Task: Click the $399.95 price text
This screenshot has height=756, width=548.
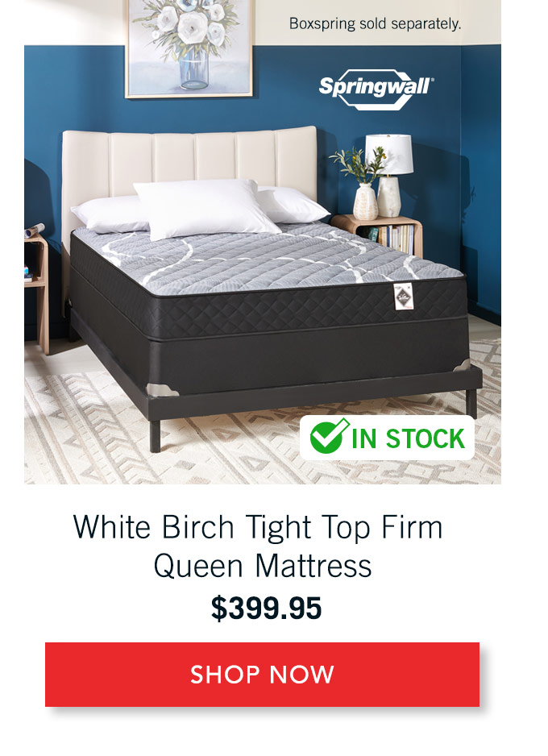Action: coord(266,608)
